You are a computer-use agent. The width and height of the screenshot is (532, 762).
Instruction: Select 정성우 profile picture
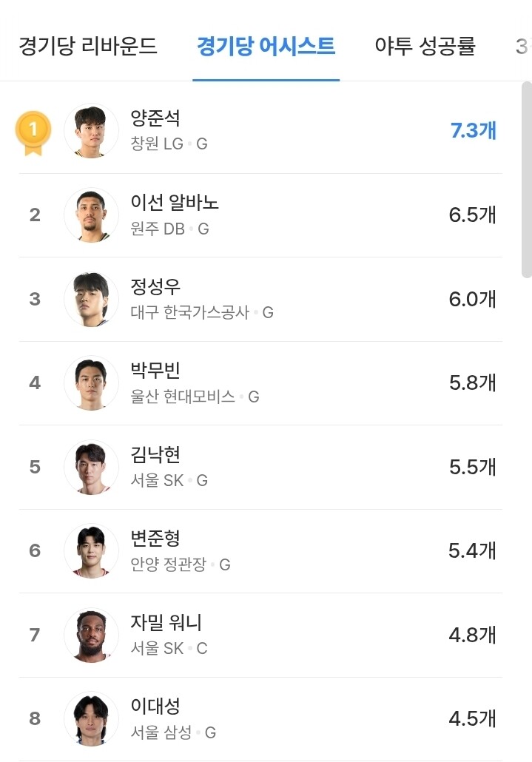pyautogui.click(x=91, y=299)
